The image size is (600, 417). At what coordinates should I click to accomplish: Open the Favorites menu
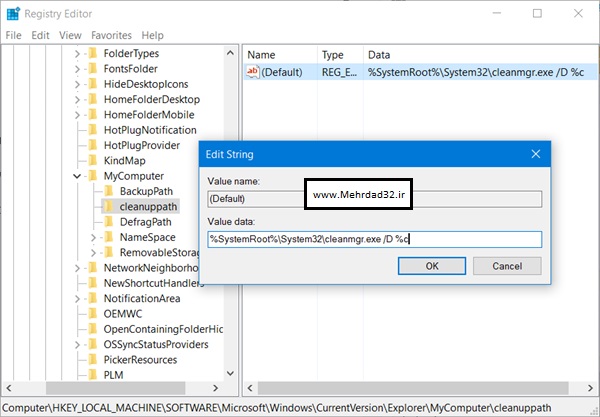(111, 35)
